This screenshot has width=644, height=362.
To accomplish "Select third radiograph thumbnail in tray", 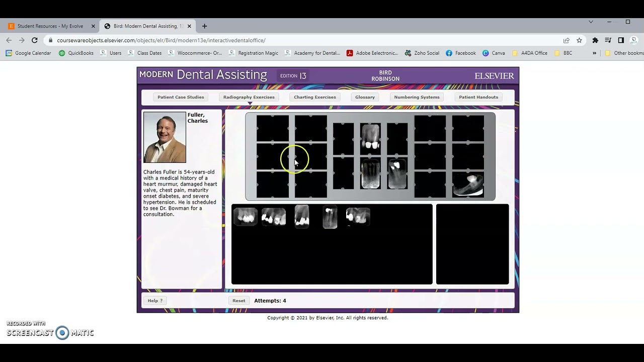I will pos(302,217).
